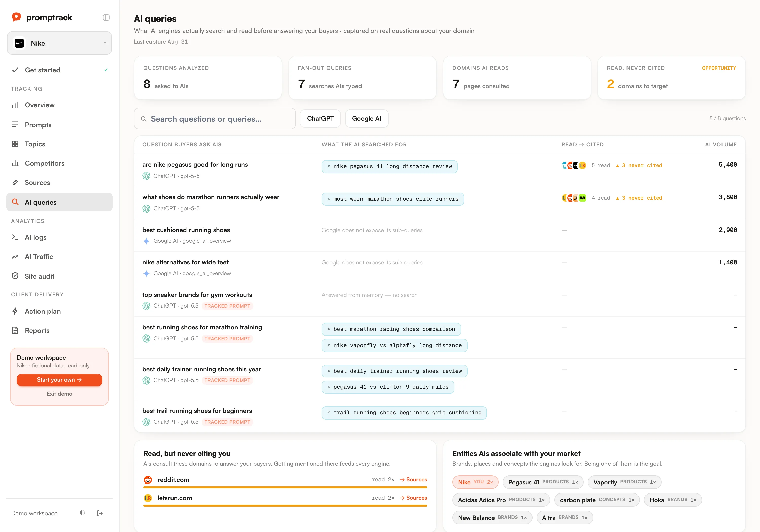Click 'most worn marathon shoes elite runners' chip
The height and width of the screenshot is (532, 760).
393,199
